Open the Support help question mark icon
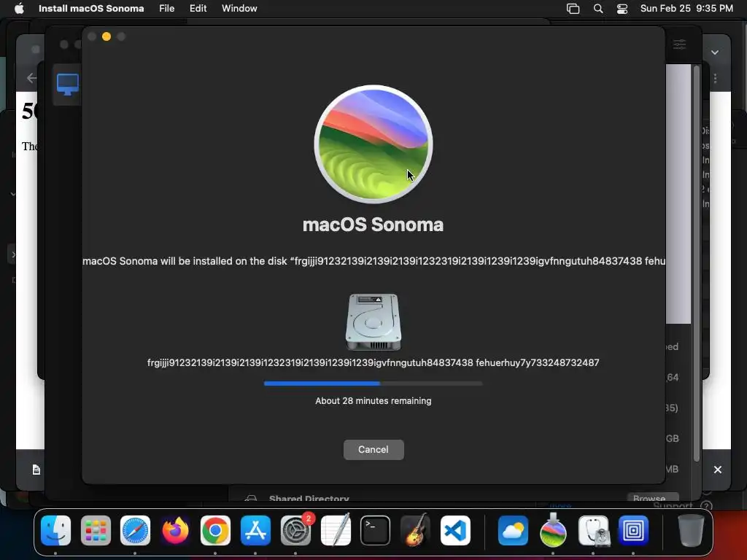Viewport: 747px width, 560px height. point(706,506)
